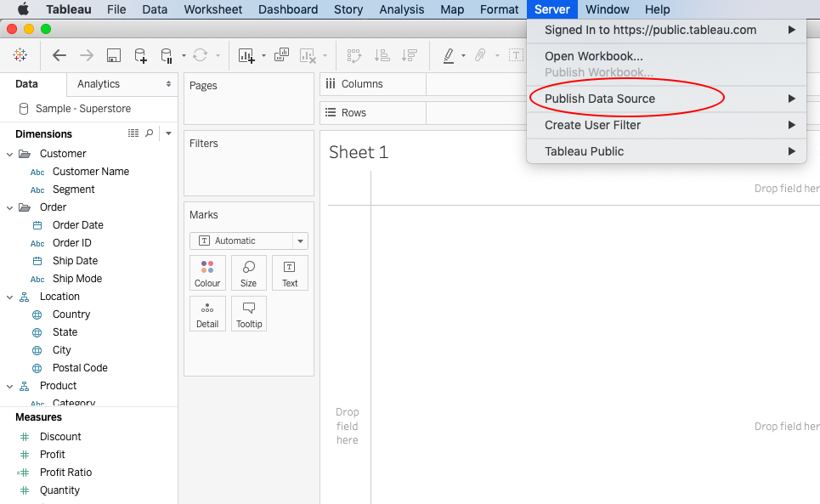
Task: Open Create User Filter submenu
Action: tap(666, 125)
